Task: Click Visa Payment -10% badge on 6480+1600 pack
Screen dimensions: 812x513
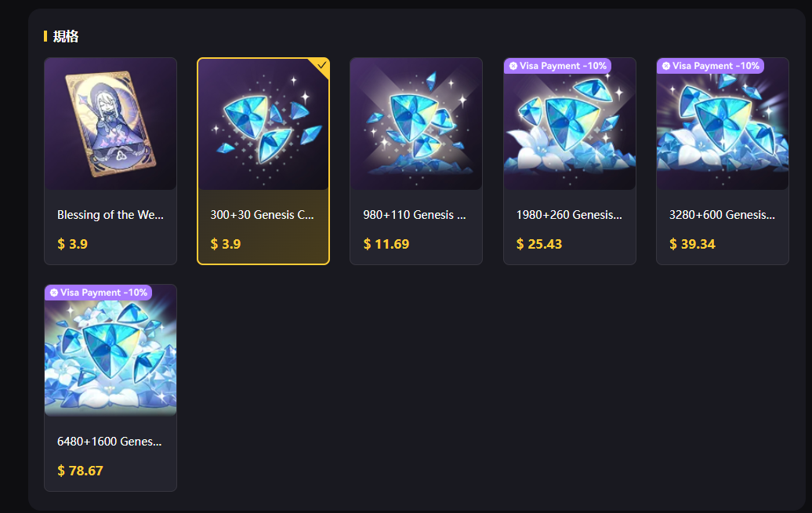Action: pos(99,293)
